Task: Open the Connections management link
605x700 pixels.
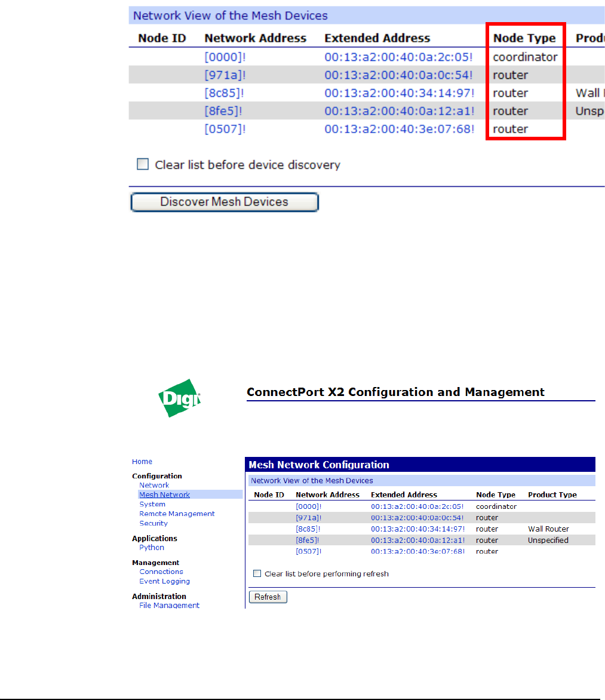Action: (161, 572)
